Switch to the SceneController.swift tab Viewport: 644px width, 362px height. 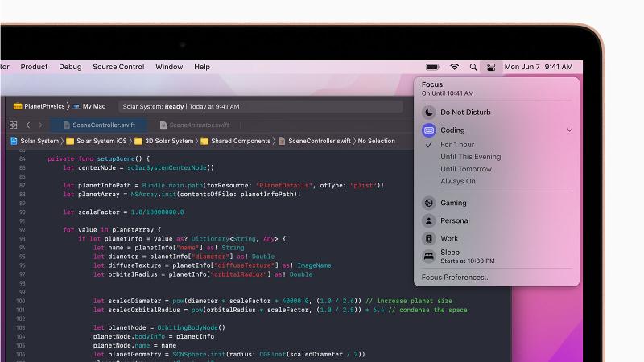tap(99, 125)
